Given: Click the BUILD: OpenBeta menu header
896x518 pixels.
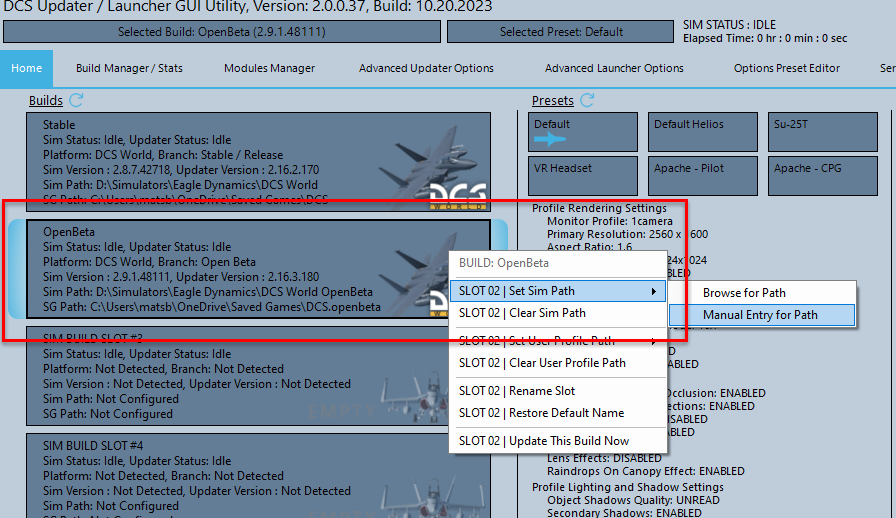Looking at the screenshot, I should [504, 263].
